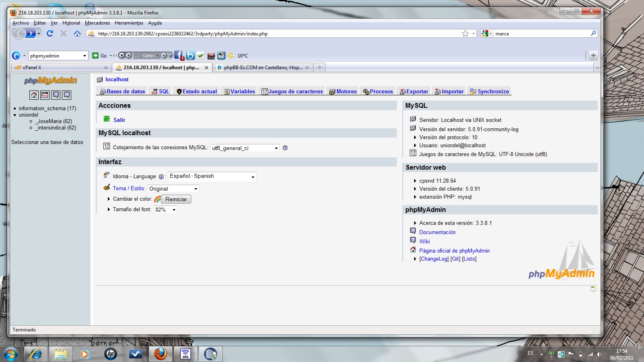Open the Variables tab
This screenshot has width=644, height=362.
point(239,91)
